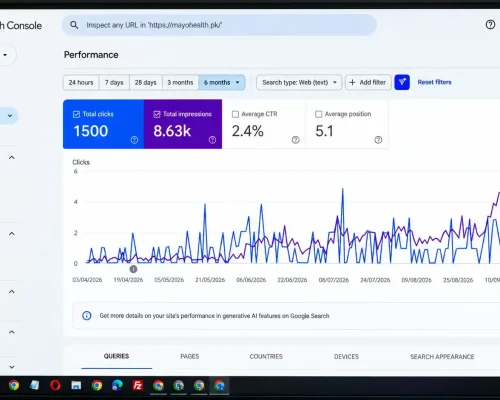Click the blue filter funnel icon
Screen dimensions: 500x400
pyautogui.click(x=402, y=82)
